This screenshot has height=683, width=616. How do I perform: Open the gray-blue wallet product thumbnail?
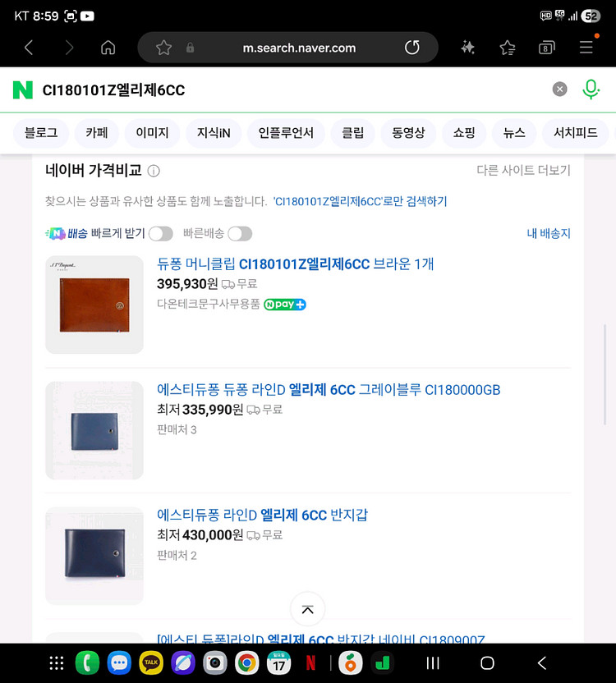(94, 431)
